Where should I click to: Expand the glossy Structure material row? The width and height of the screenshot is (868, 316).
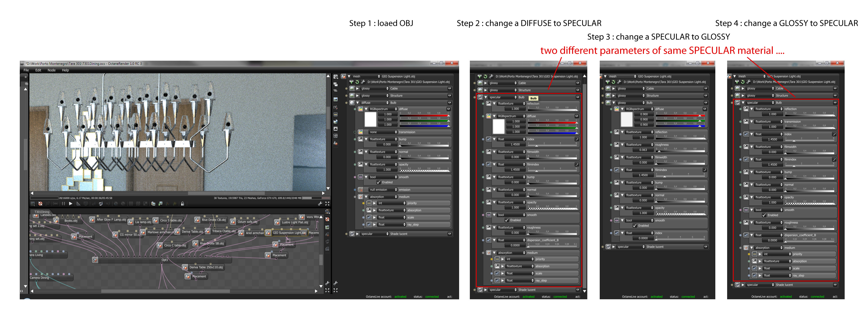[357, 95]
